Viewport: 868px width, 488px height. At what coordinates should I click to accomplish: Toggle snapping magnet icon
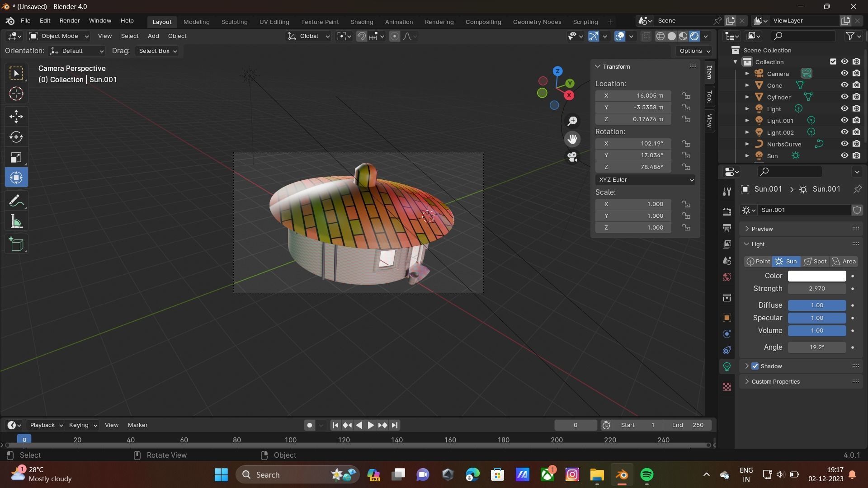tap(361, 36)
